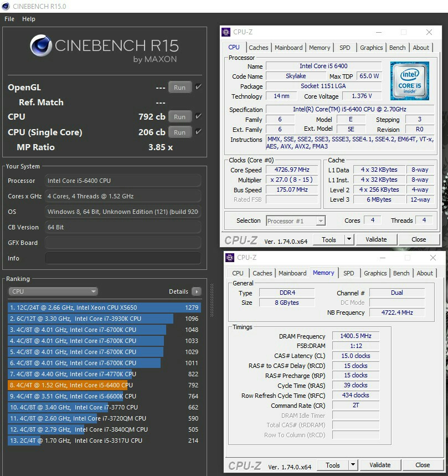The width and height of the screenshot is (448, 476).
Task: Open the Processor #1 selection dropdown
Action: click(x=296, y=221)
